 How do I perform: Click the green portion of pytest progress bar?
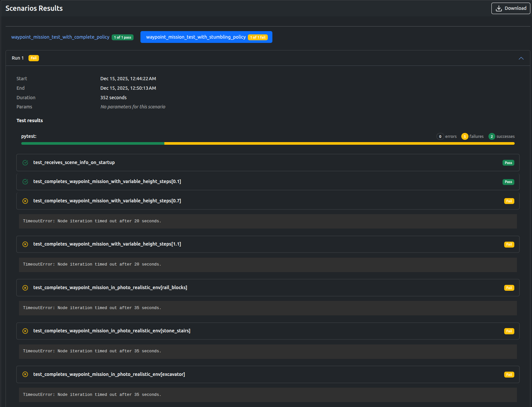click(93, 143)
